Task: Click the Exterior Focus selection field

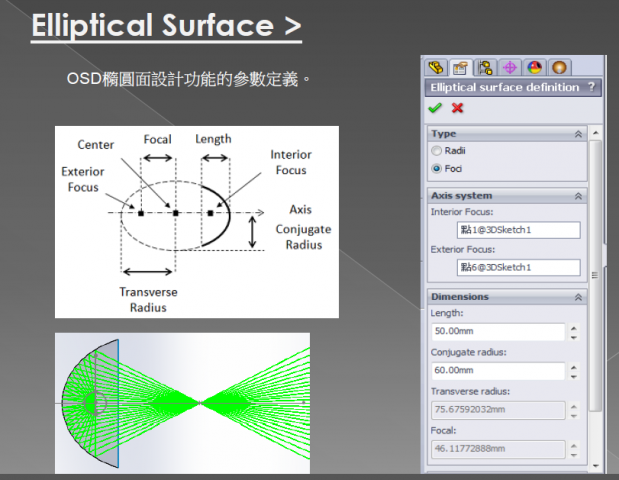Action: point(518,267)
